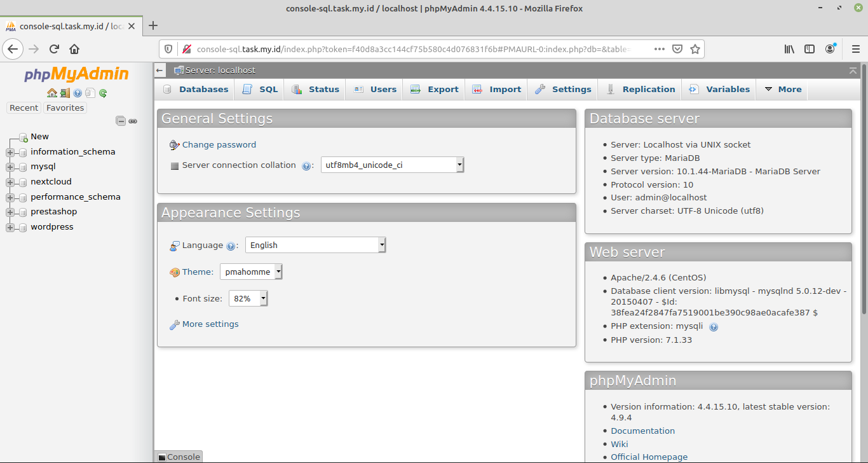Toggle link with main panel chain icon
Screen dimensions: 868x463
click(x=133, y=121)
